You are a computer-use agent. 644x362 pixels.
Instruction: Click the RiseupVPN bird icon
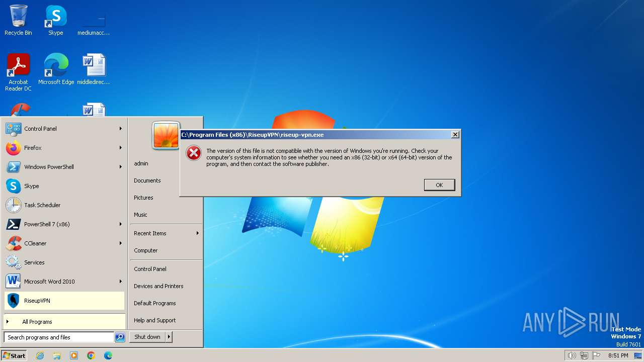(13, 301)
